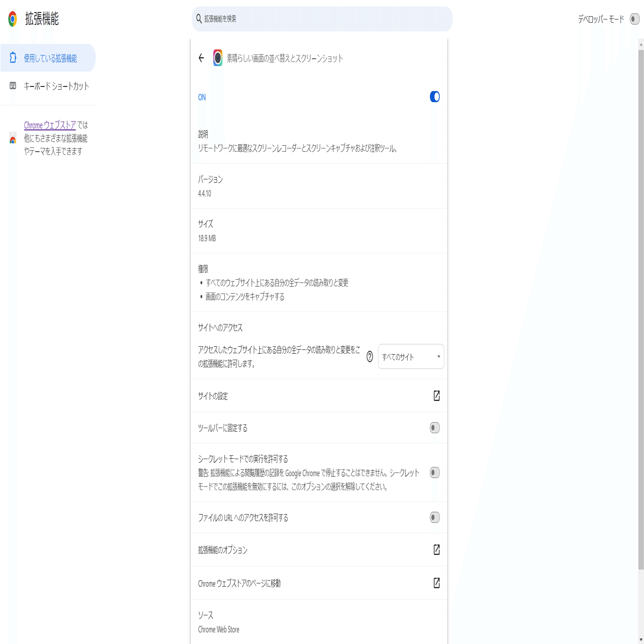This screenshot has width=644, height=644.
Task: Click the puzzle icon for 使用している拡張機能
Action: pyautogui.click(x=13, y=58)
